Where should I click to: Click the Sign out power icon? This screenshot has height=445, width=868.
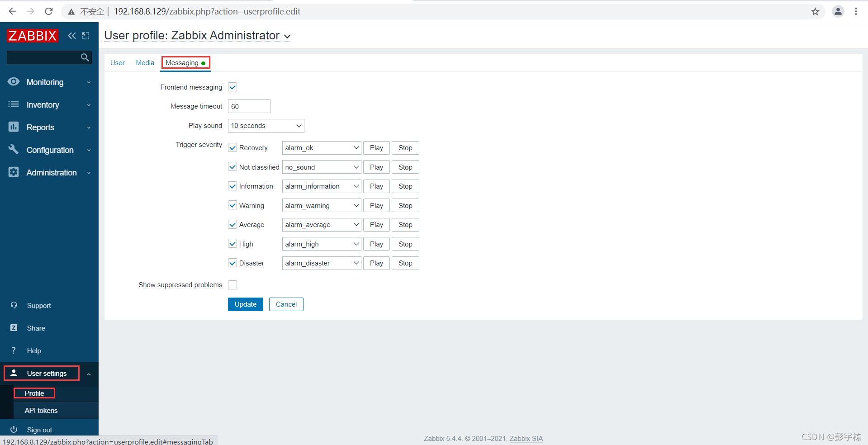pos(14,430)
